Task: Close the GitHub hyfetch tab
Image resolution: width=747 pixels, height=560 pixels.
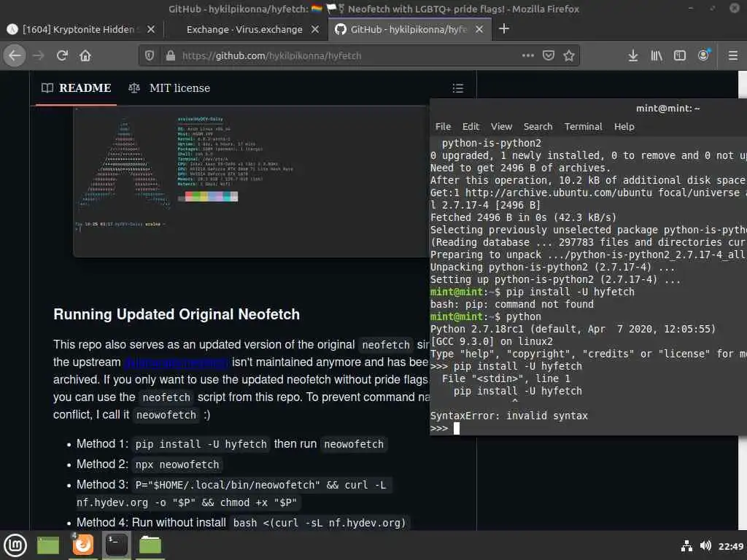Action: [x=480, y=29]
